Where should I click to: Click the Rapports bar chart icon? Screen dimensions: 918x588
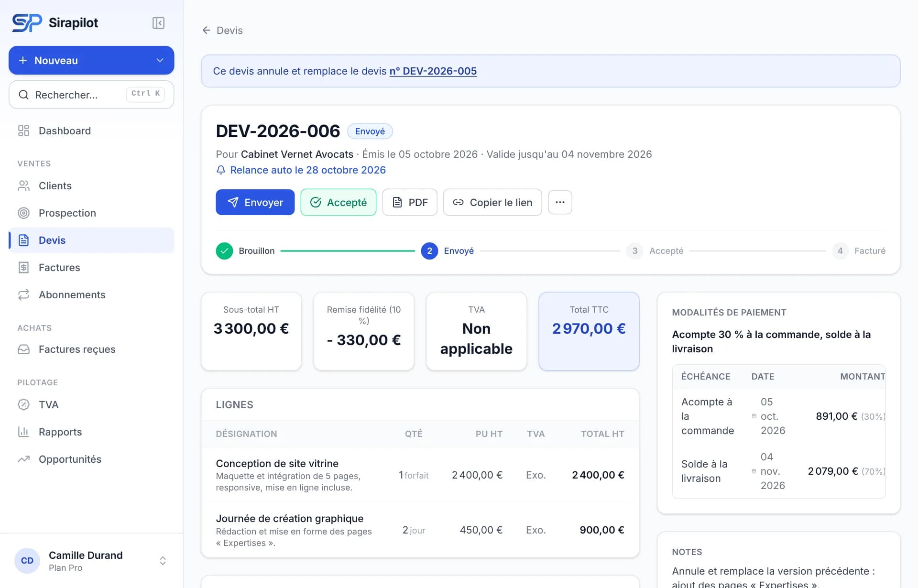pos(23,432)
